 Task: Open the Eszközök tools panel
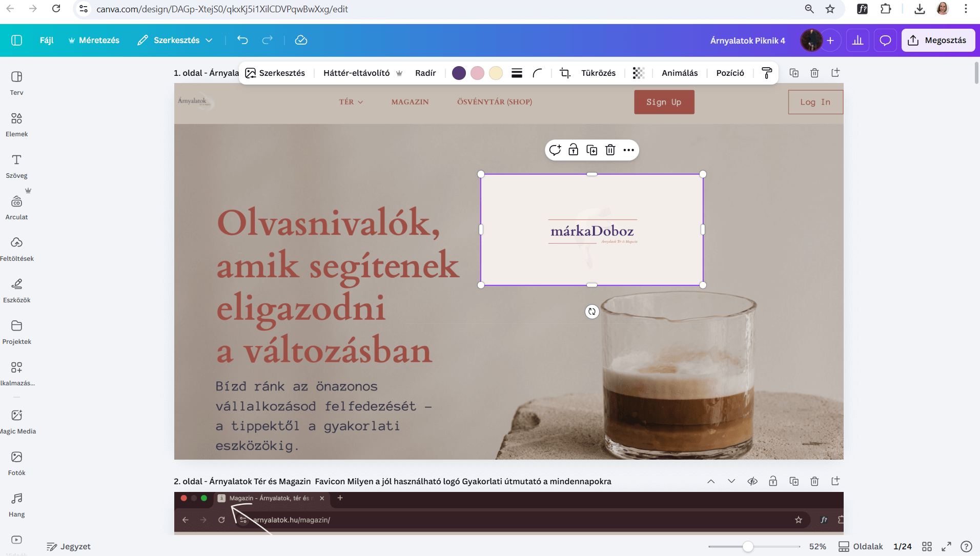(x=16, y=291)
